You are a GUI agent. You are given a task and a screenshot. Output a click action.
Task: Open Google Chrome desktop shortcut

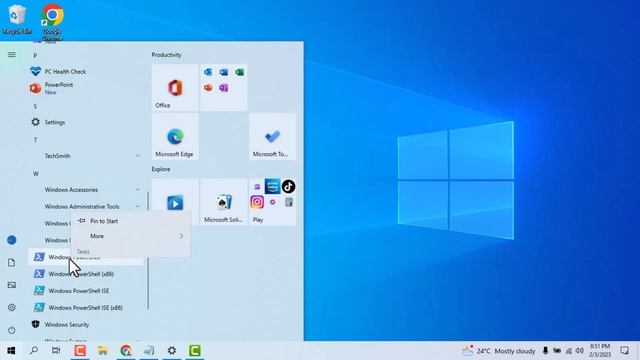point(52,21)
